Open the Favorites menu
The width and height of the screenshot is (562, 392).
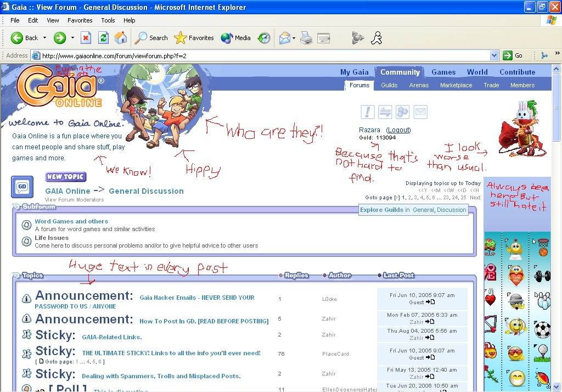coord(80,20)
